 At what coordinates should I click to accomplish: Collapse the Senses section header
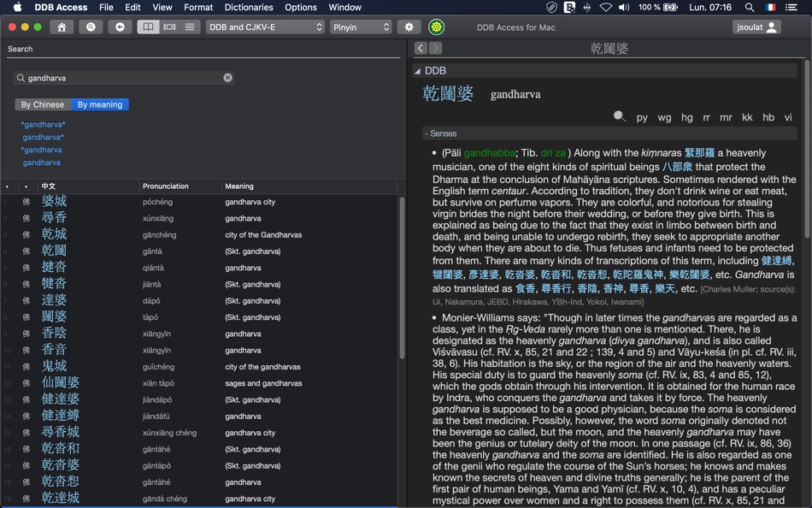(609, 133)
